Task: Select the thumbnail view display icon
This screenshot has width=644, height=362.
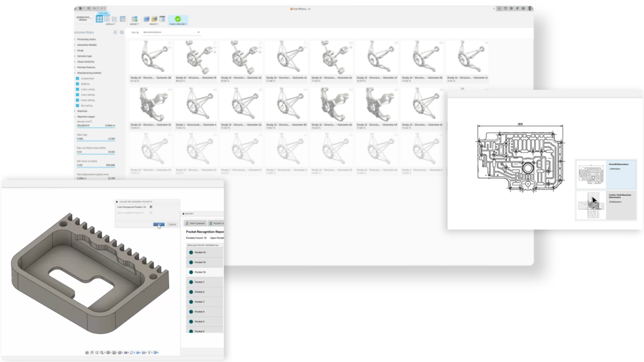Action: click(x=99, y=19)
